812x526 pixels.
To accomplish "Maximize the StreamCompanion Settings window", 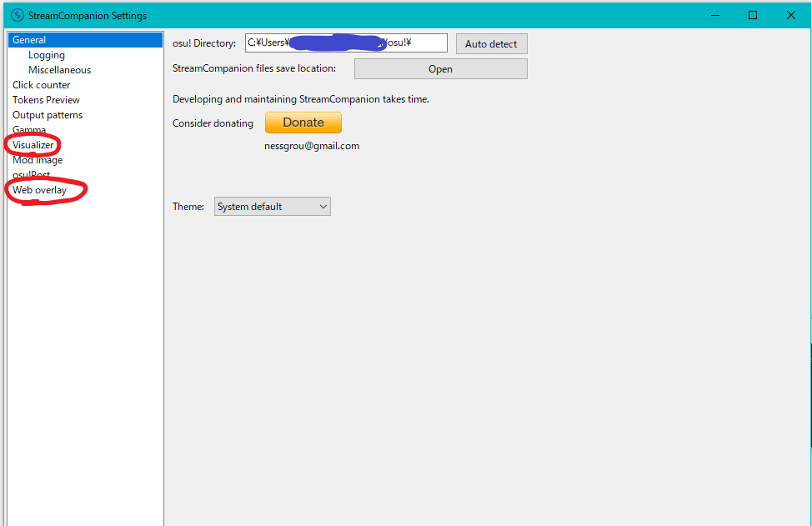I will [753, 16].
